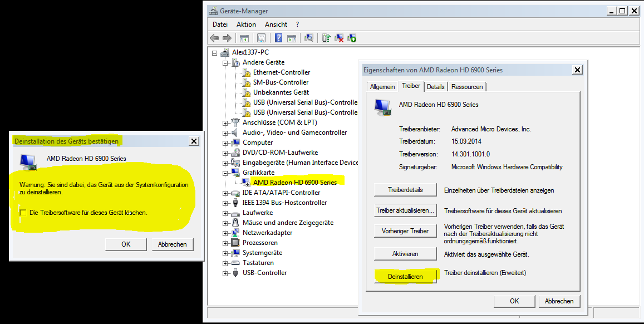Image resolution: width=644 pixels, height=324 pixels.
Task: Click the Prozessoren chip icon
Action: pos(235,243)
